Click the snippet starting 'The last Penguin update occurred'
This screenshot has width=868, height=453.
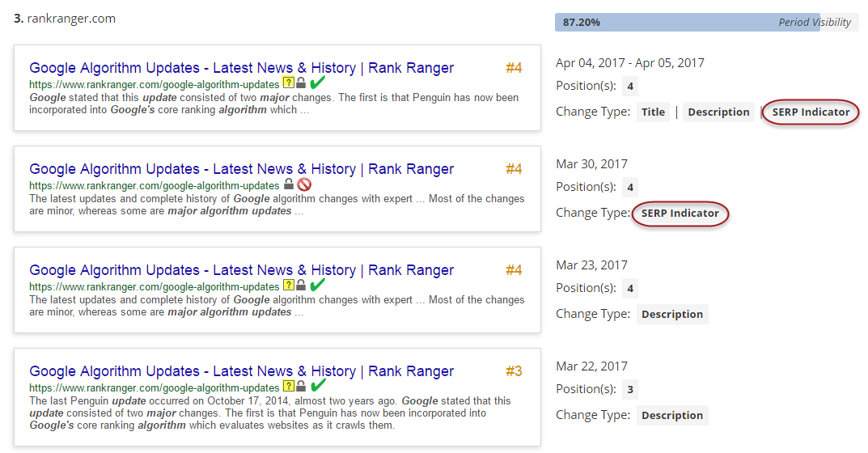[270, 413]
